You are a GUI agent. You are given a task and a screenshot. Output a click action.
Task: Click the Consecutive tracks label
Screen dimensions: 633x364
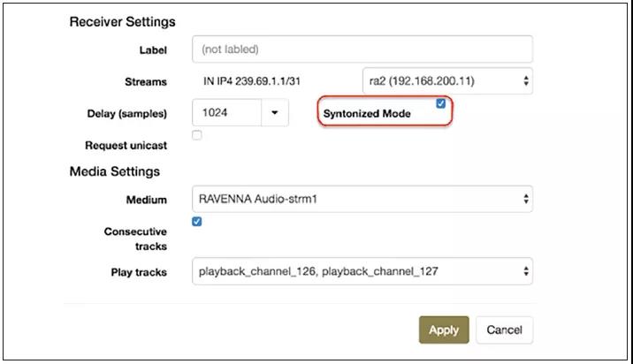coord(135,239)
